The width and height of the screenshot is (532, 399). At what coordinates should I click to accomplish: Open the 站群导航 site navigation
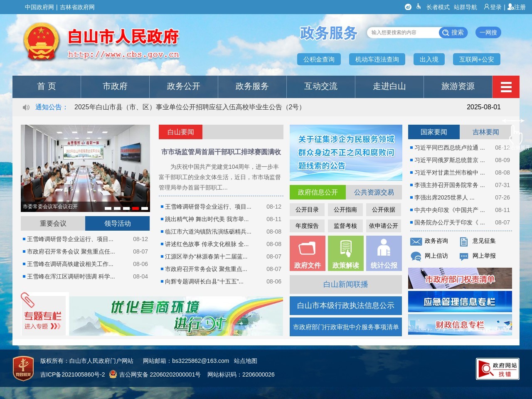(465, 7)
